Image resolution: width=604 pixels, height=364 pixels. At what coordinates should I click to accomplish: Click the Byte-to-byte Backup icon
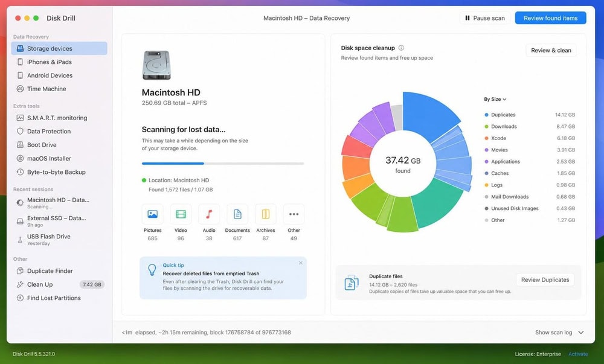[x=20, y=172]
